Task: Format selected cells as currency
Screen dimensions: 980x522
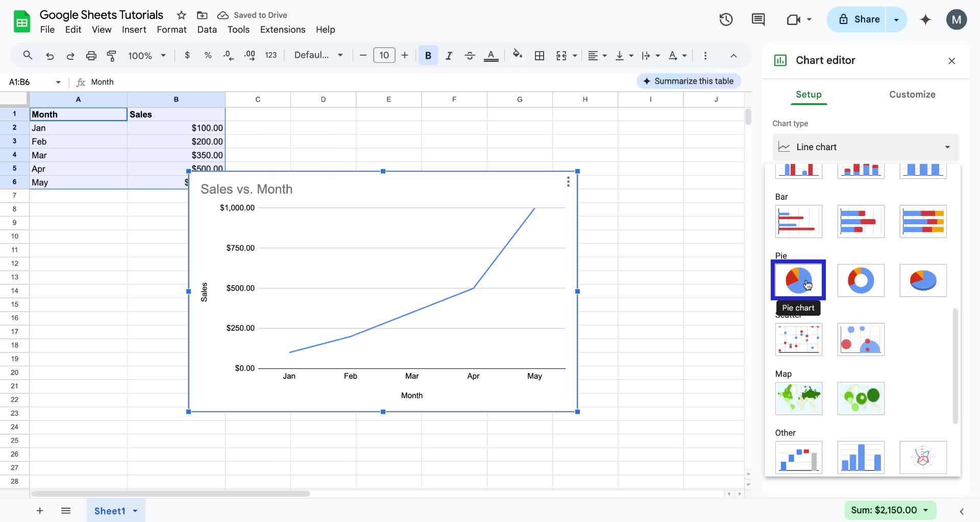Action: pyautogui.click(x=187, y=55)
